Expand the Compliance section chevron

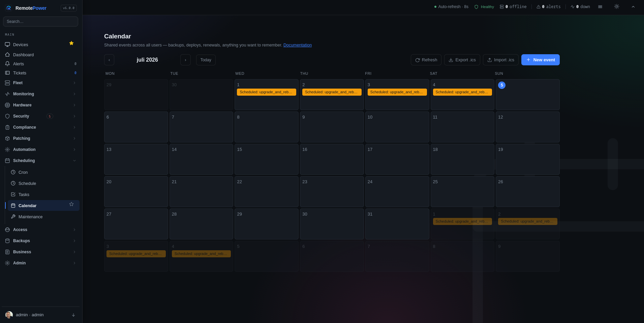(74, 127)
